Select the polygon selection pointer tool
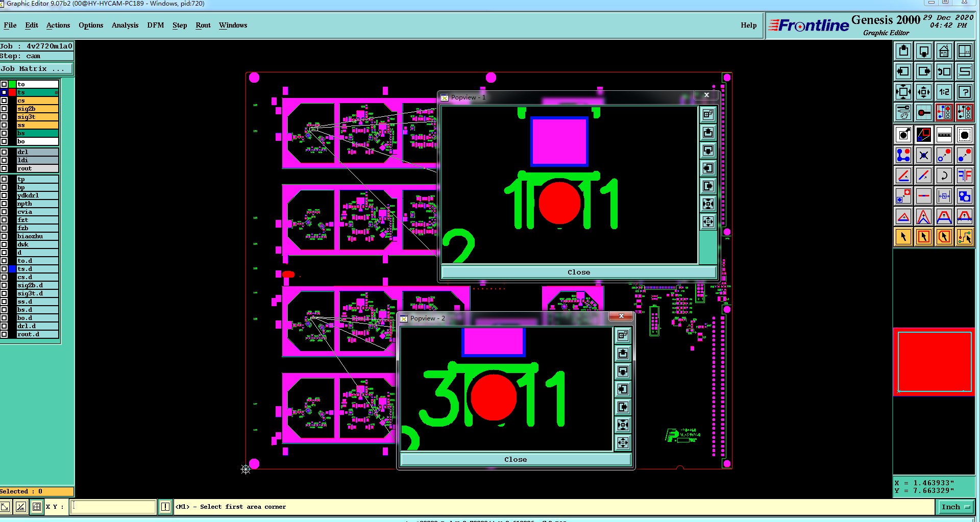 coord(944,237)
